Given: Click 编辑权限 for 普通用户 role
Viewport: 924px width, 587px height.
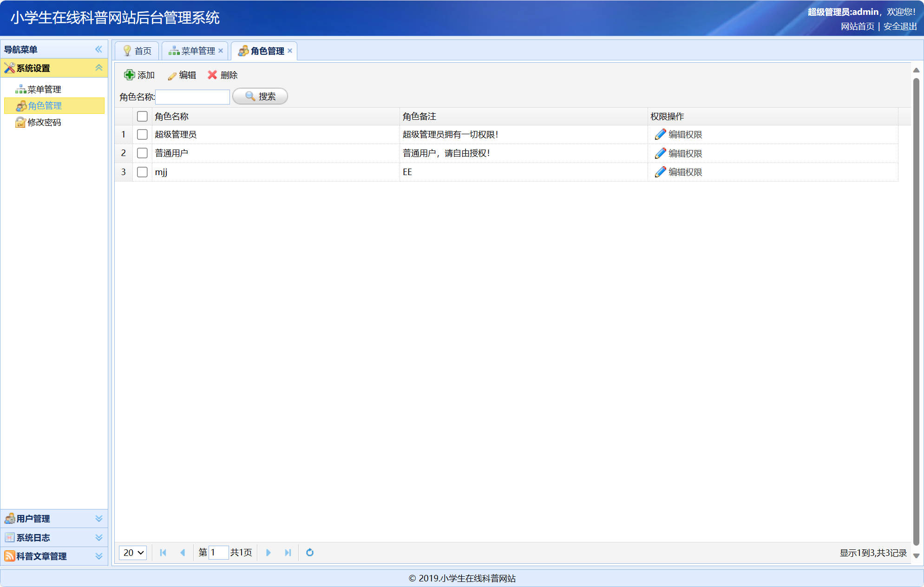Looking at the screenshot, I should pos(684,153).
